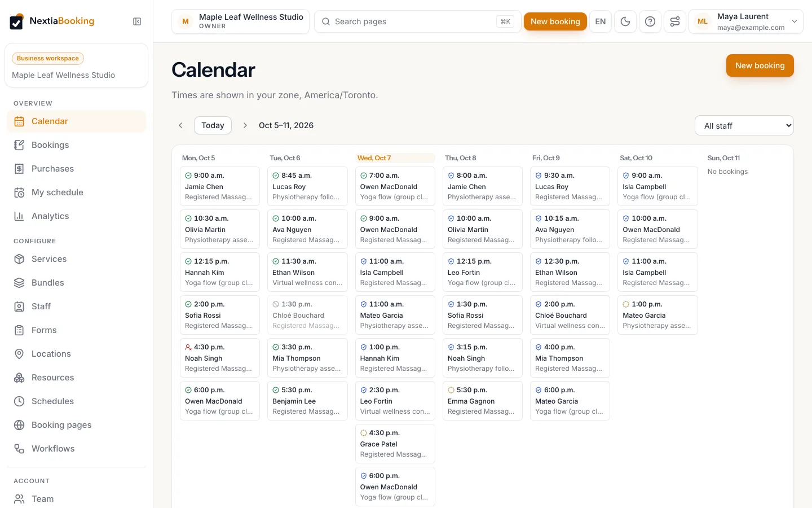Viewport: 812px width, 508px height.
Task: Click the Locations pin icon
Action: [19, 354]
